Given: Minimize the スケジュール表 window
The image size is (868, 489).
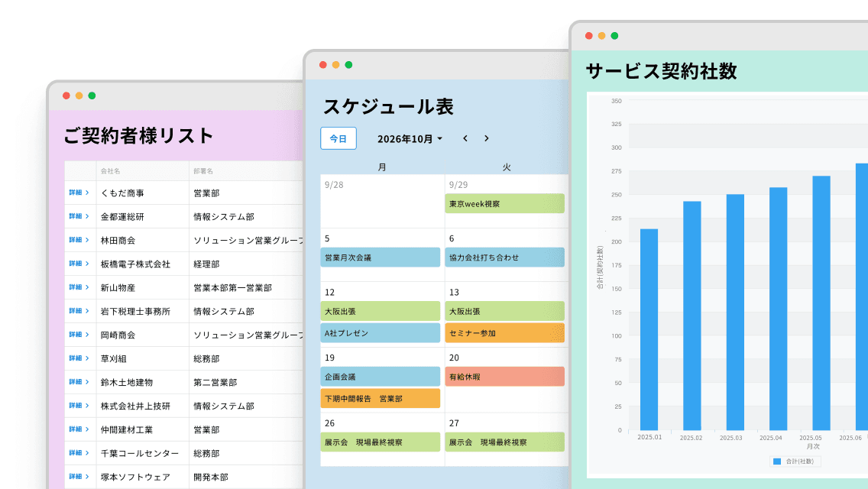Looking at the screenshot, I should tap(336, 65).
